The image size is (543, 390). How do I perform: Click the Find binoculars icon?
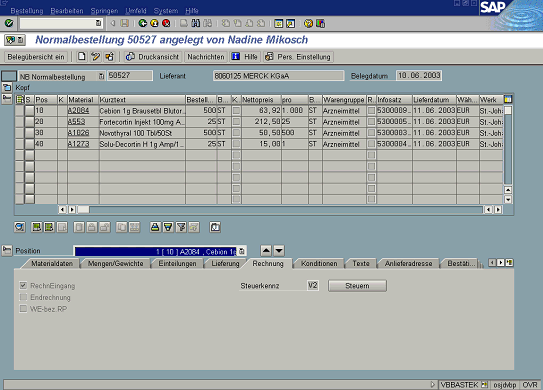click(196, 23)
